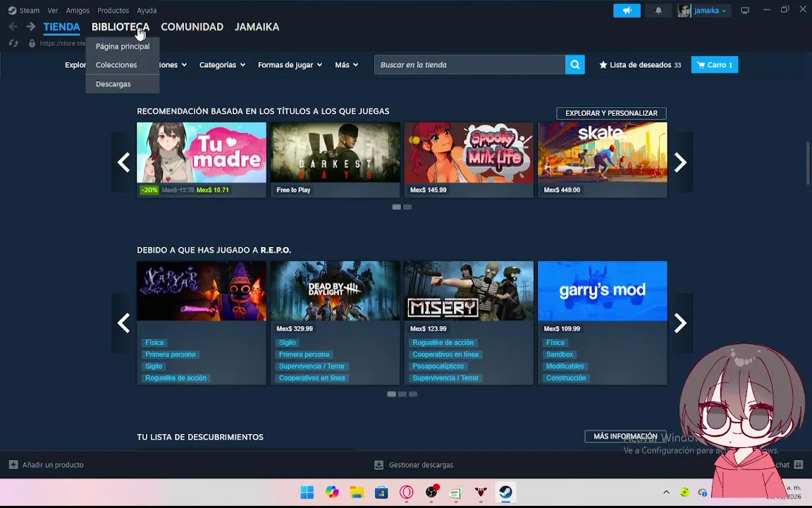The height and width of the screenshot is (508, 812).
Task: Click the Buscar en la tienda search field
Action: point(469,65)
